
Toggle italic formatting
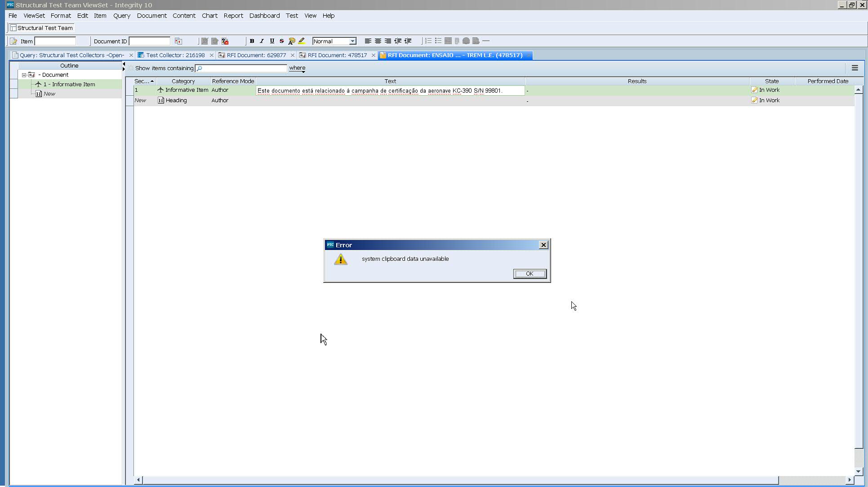point(262,41)
